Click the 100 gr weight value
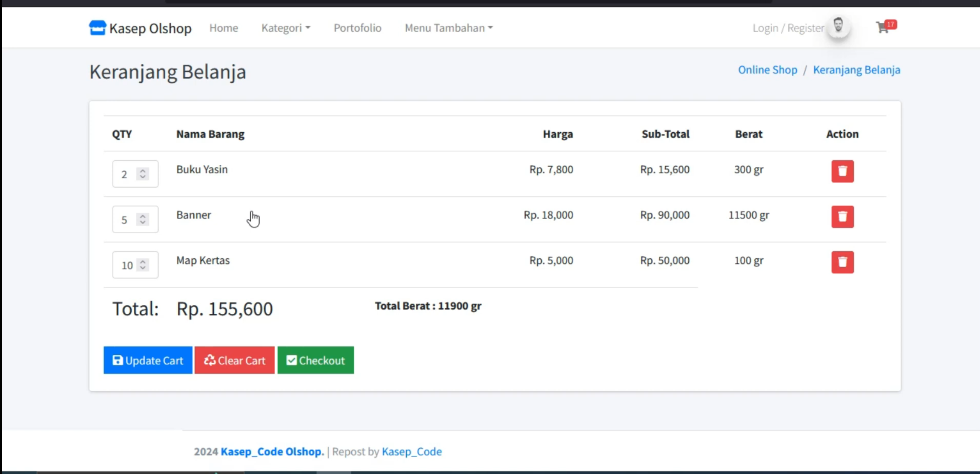This screenshot has width=980, height=474. coord(748,260)
